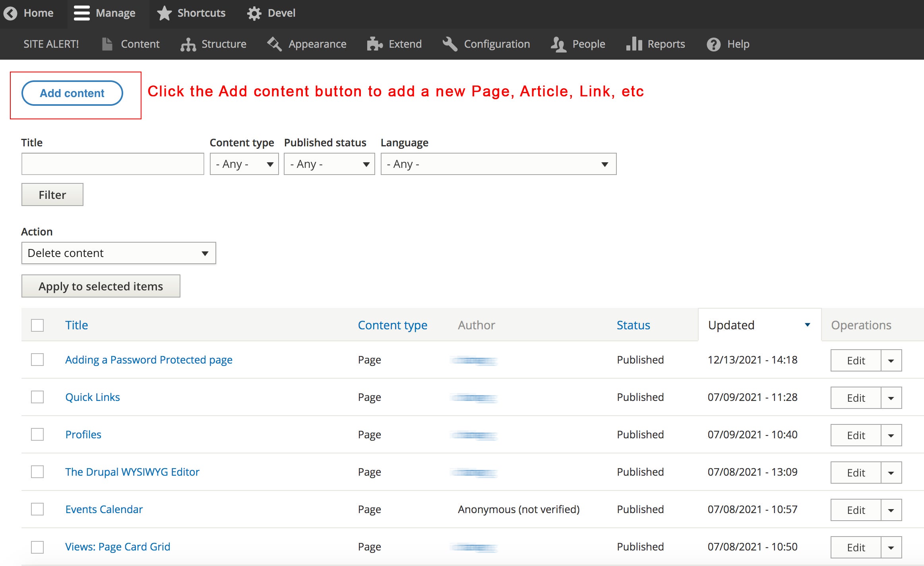Open the Shortcuts toolbar tab
Image resolution: width=924 pixels, height=566 pixels.
point(192,14)
